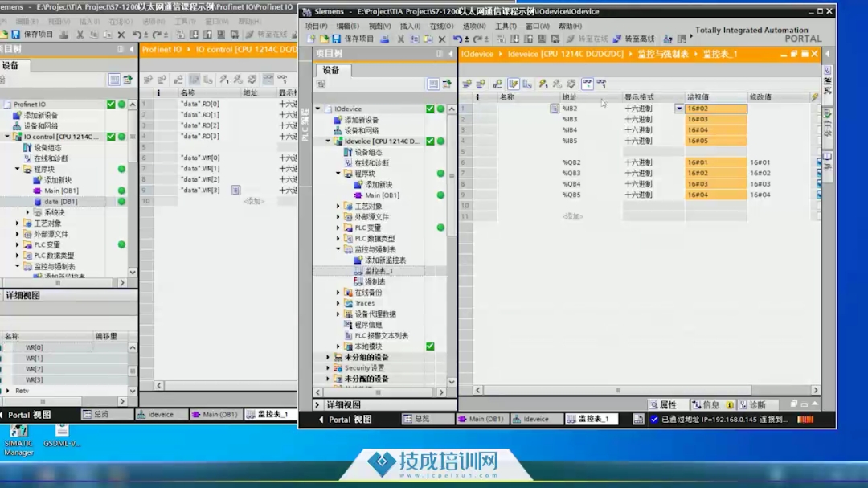868x488 pixels.
Task: Expand 详细视图 panel in IOdevice window
Action: point(317,405)
